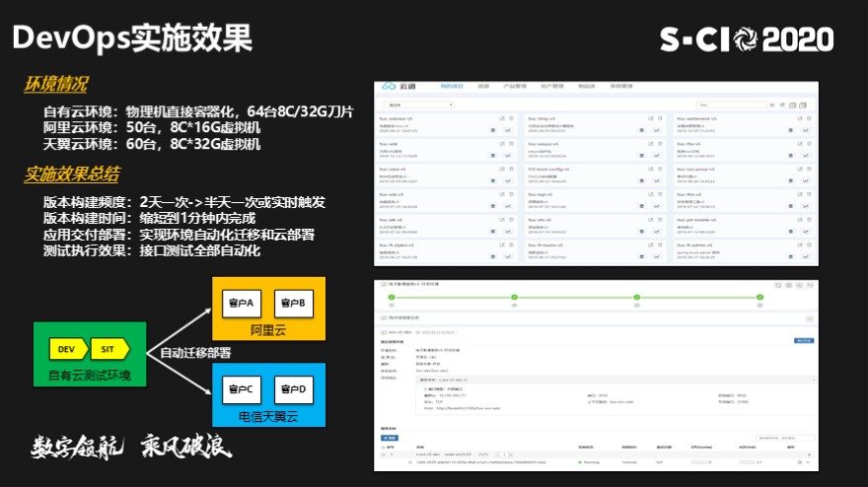Screen dimensions: 868x487
Task: Click the blue button right of deployment details
Action: click(804, 341)
